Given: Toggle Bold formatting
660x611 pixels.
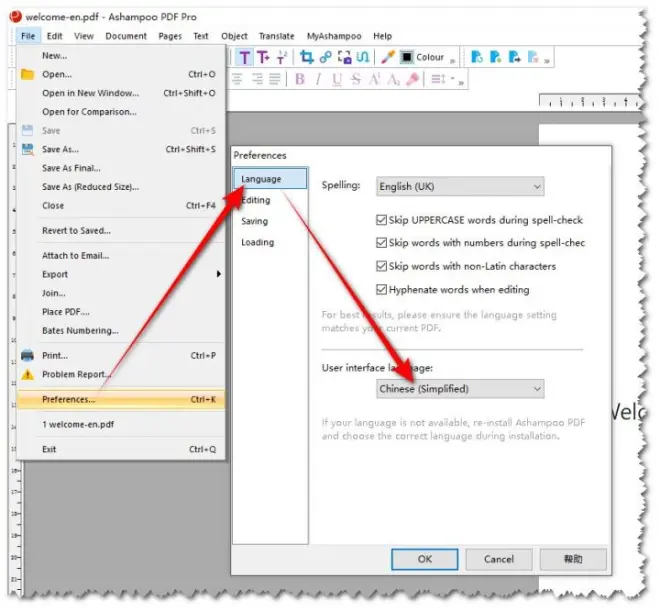Looking at the screenshot, I should point(300,79).
